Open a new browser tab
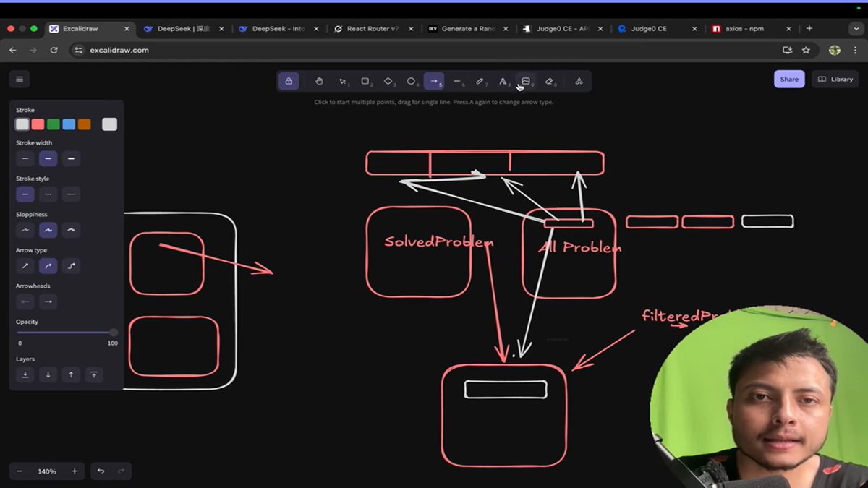The height and width of the screenshot is (488, 868). coord(809,29)
